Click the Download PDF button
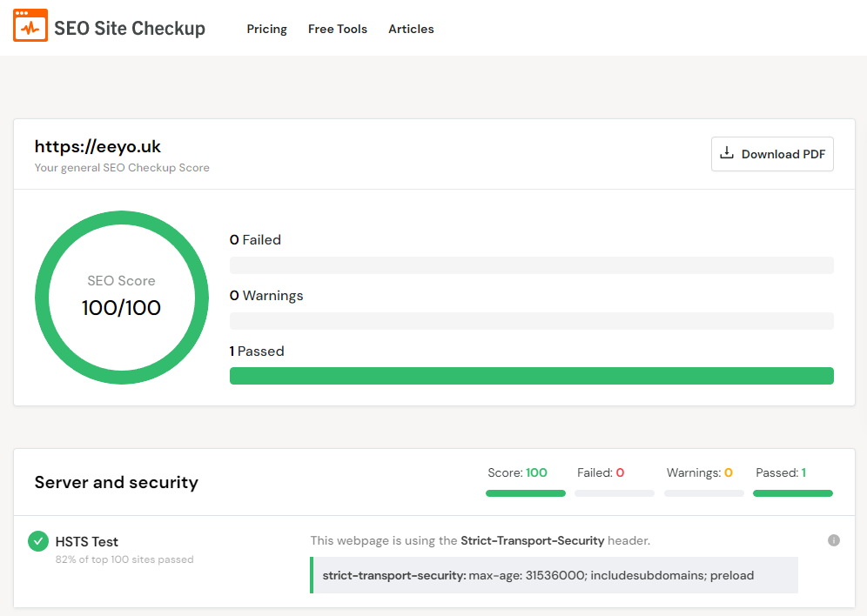Screen dimensions: 867x616 pos(772,153)
